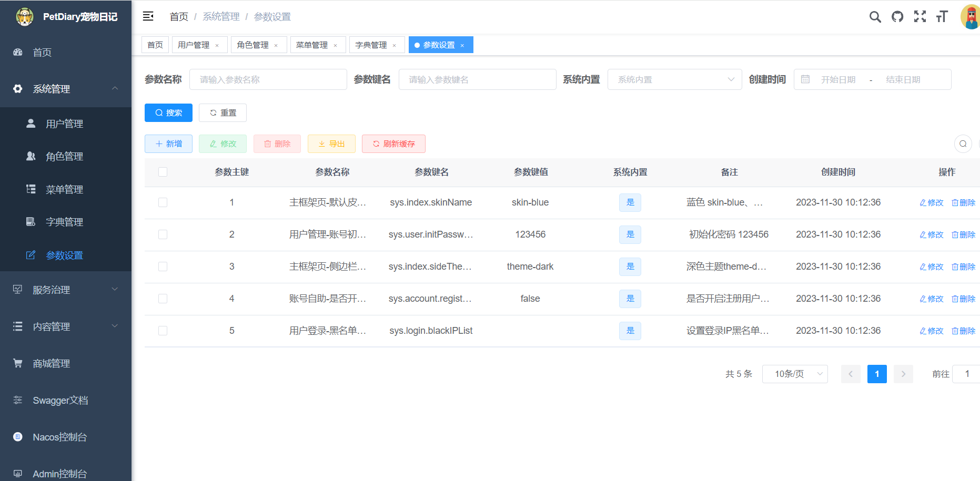Click the 用户管理 person icon
This screenshot has width=980, height=481.
31,124
